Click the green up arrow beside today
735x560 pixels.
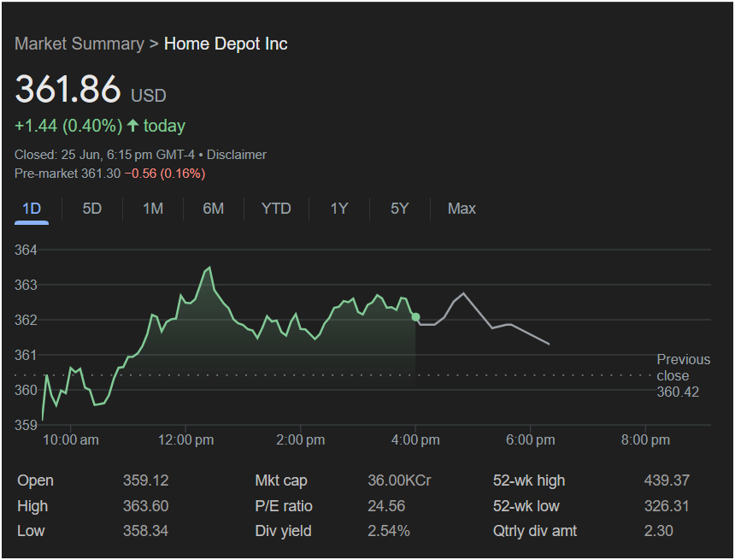tap(133, 125)
